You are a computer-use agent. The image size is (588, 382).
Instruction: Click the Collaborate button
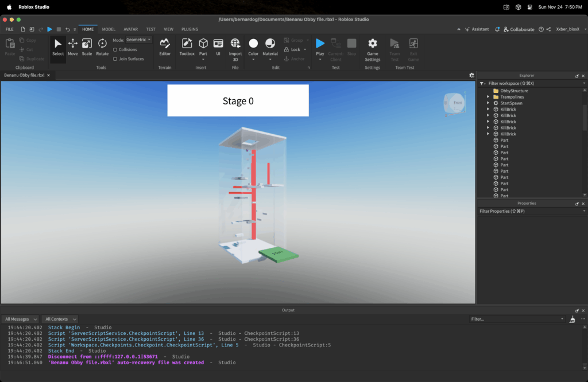click(519, 29)
